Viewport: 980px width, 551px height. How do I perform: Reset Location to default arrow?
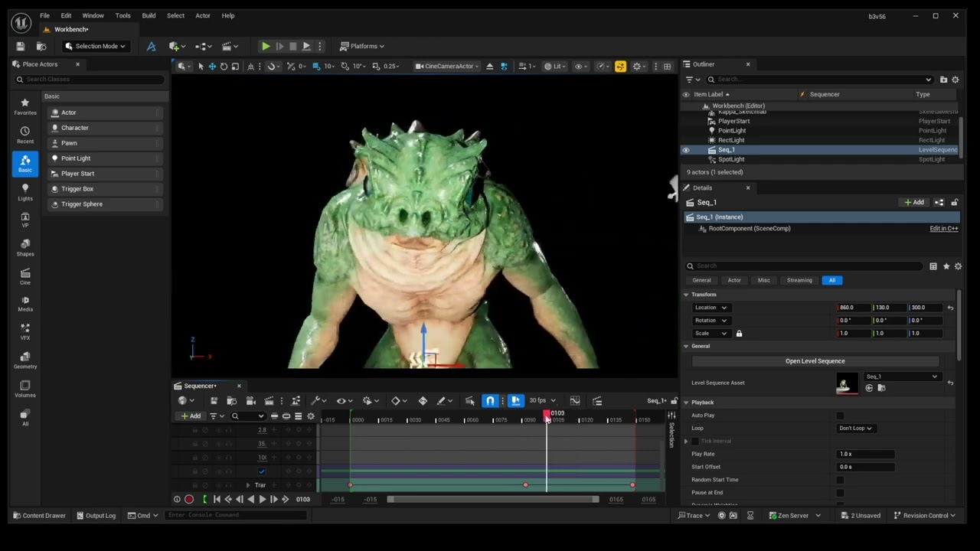point(950,308)
